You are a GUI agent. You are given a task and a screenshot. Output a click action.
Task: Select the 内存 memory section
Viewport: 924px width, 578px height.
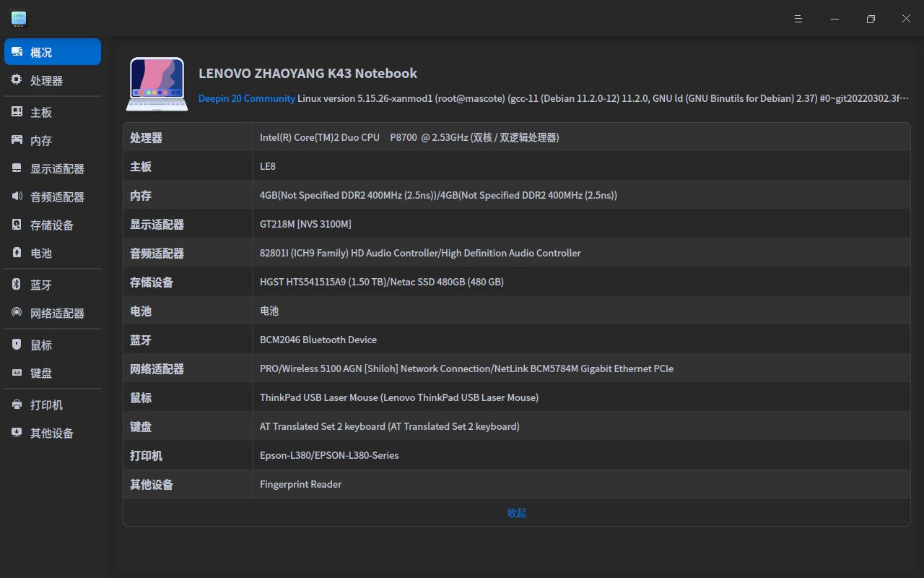[41, 140]
